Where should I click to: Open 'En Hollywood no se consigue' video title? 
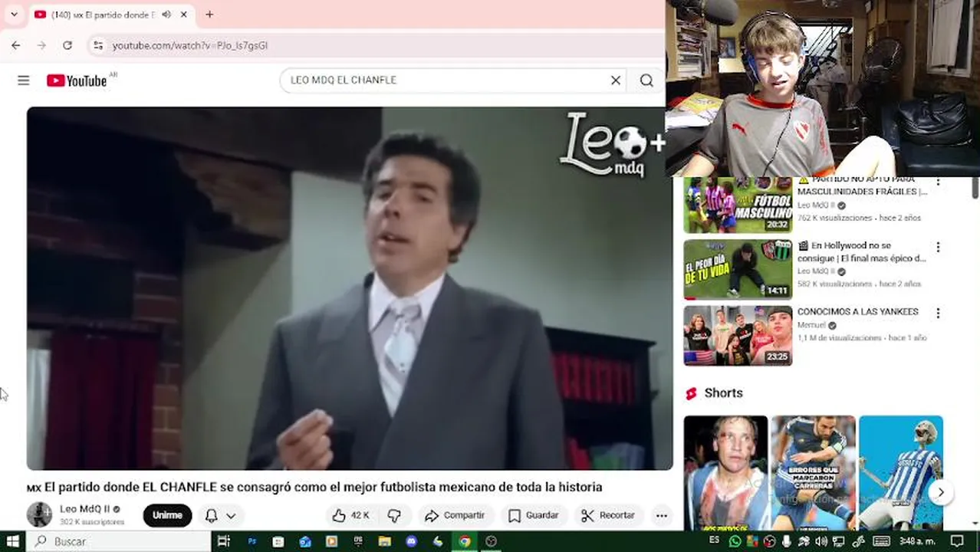[862, 252]
